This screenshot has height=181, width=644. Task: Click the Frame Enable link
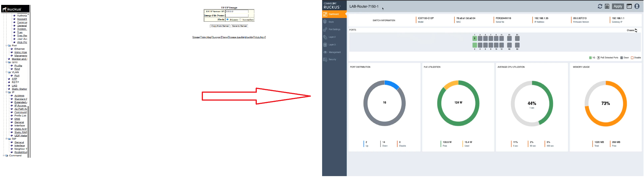[x=237, y=37]
